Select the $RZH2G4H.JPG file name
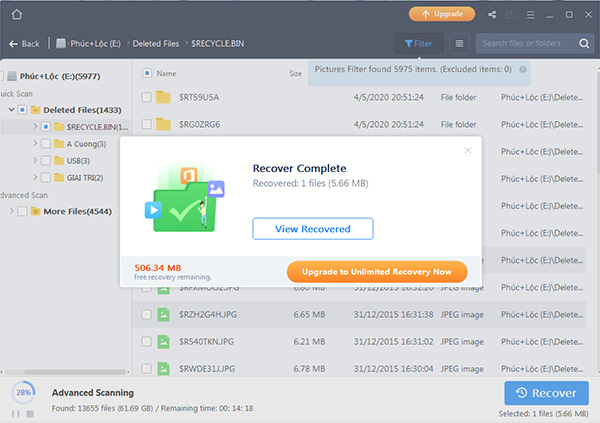This screenshot has width=600, height=423. click(x=208, y=314)
